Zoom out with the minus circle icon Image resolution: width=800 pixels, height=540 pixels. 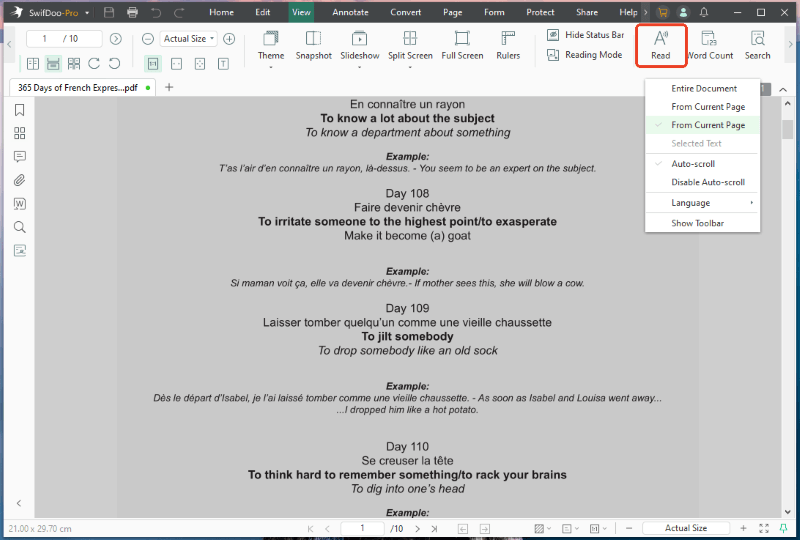point(148,38)
